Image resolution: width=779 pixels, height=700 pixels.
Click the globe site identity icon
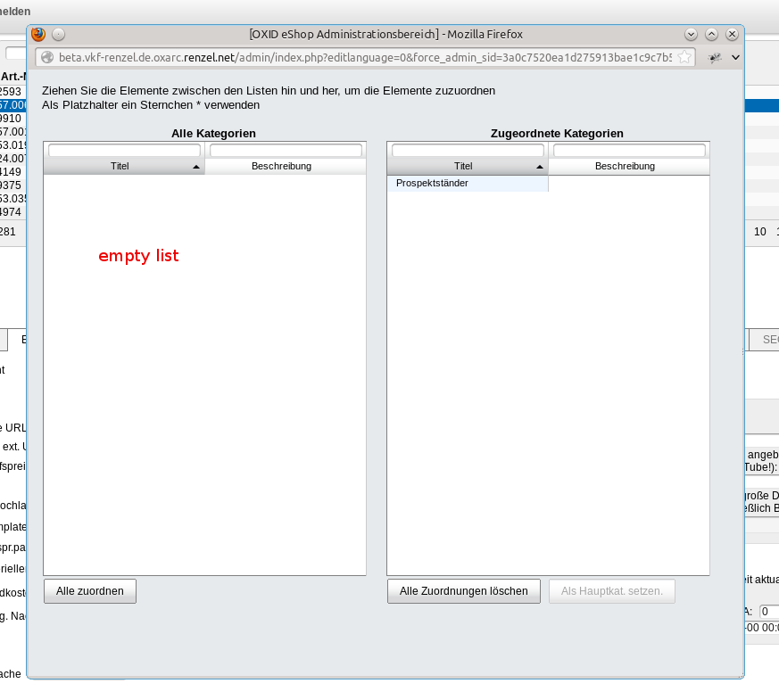pyautogui.click(x=48, y=57)
